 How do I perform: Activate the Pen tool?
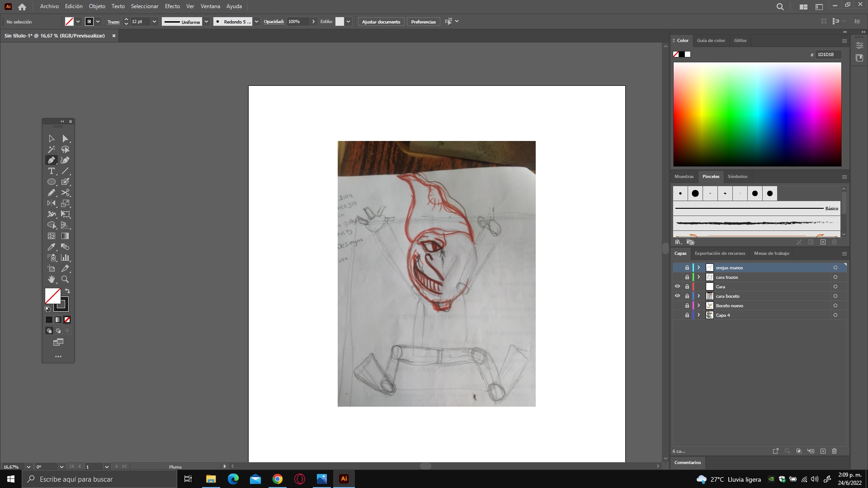pyautogui.click(x=52, y=160)
